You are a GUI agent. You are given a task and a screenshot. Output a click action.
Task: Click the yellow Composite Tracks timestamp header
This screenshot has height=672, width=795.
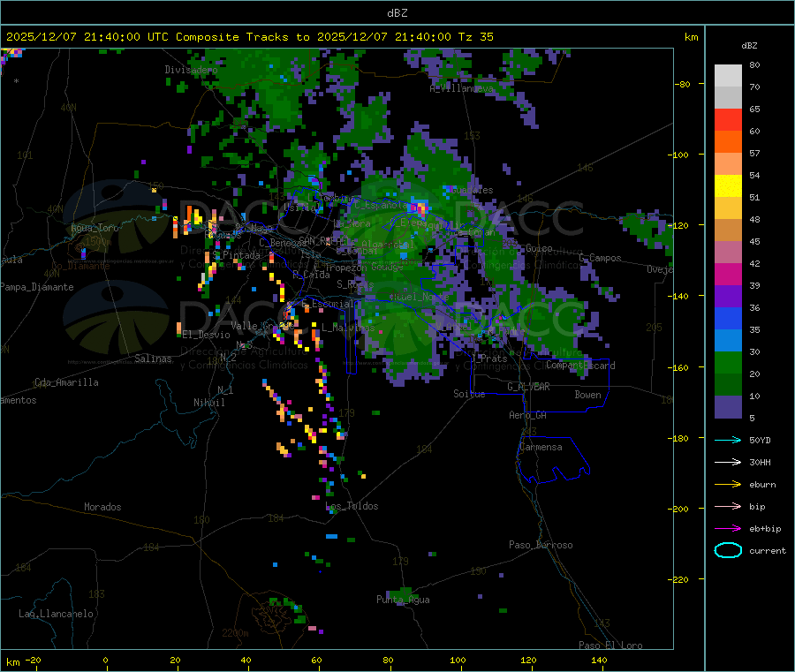pyautogui.click(x=250, y=37)
